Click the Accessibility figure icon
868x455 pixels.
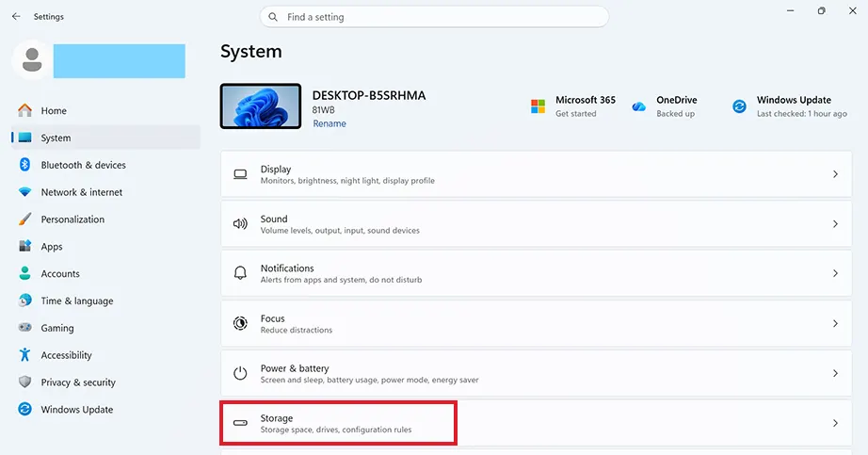coord(24,355)
